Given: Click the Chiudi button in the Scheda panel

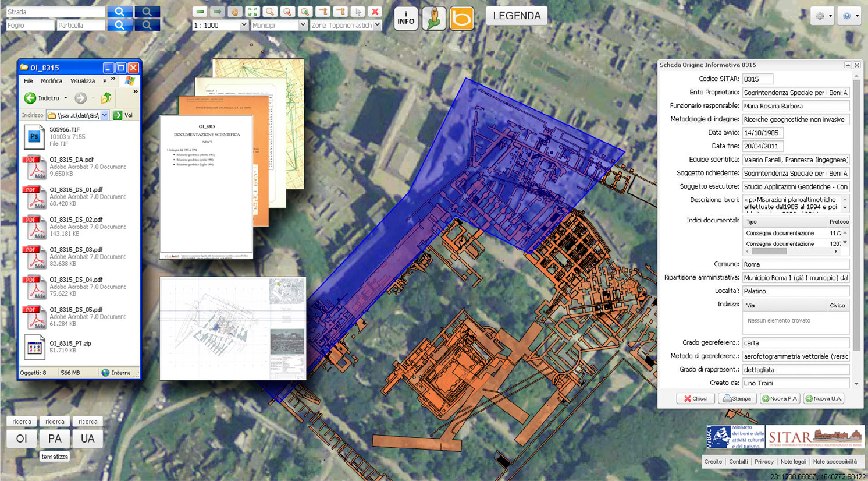Looking at the screenshot, I should (696, 399).
